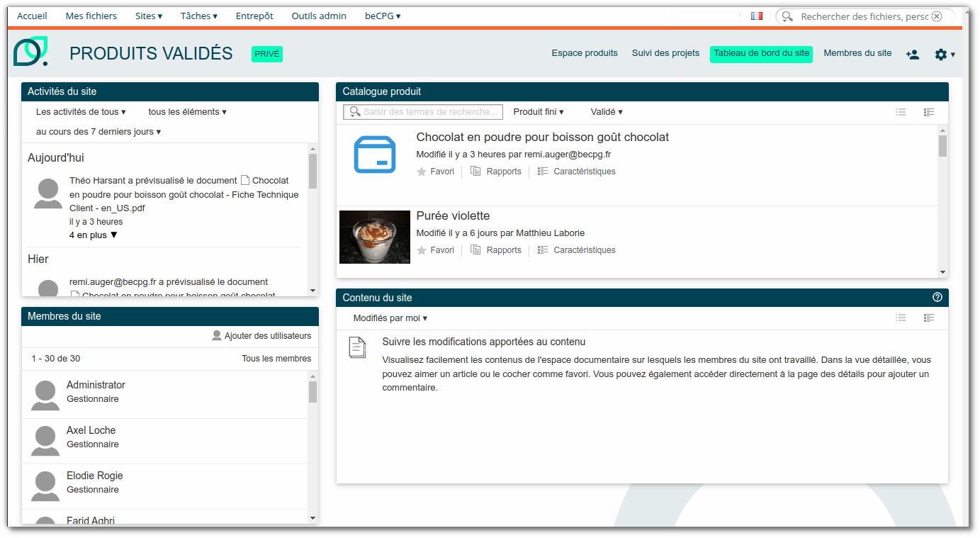
Task: Toggle detailed view in Contenu du site panel
Action: coord(929,318)
